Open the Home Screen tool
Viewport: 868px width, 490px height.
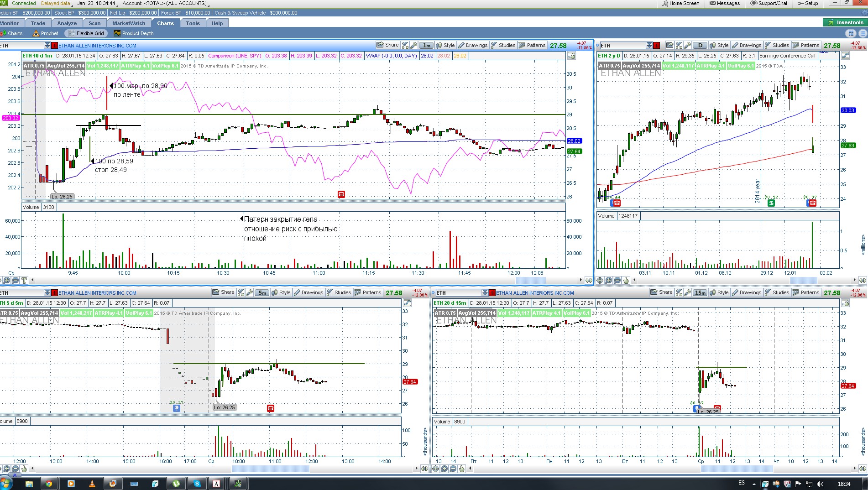pyautogui.click(x=680, y=3)
